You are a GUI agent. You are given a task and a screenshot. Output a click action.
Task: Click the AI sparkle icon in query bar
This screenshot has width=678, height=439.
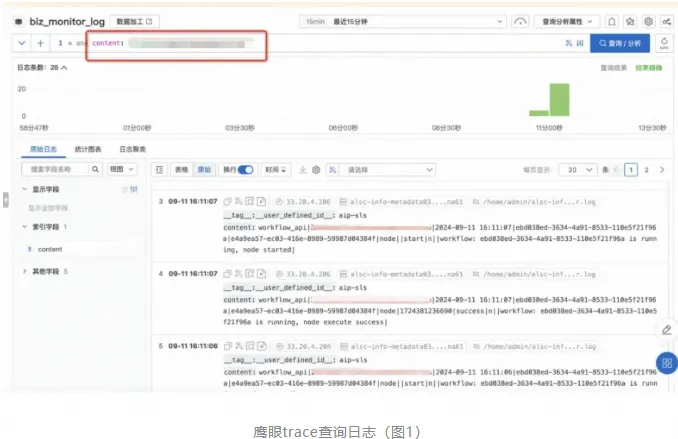569,43
